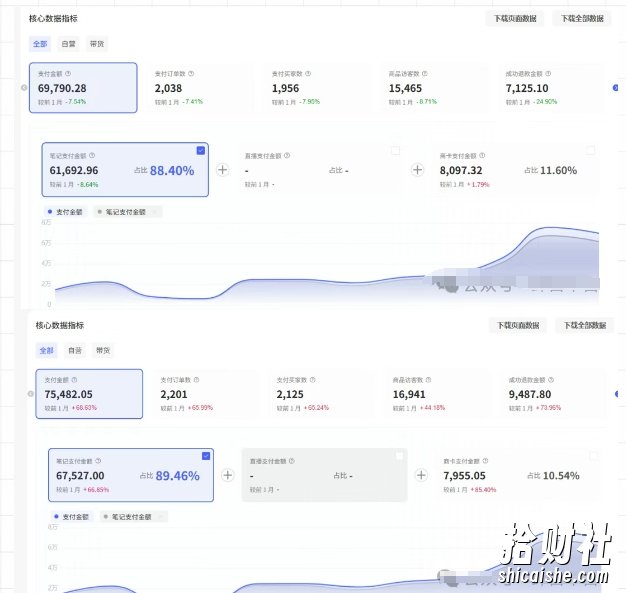
Task: Select the 2,038 支付订单数 card
Action: [200, 87]
